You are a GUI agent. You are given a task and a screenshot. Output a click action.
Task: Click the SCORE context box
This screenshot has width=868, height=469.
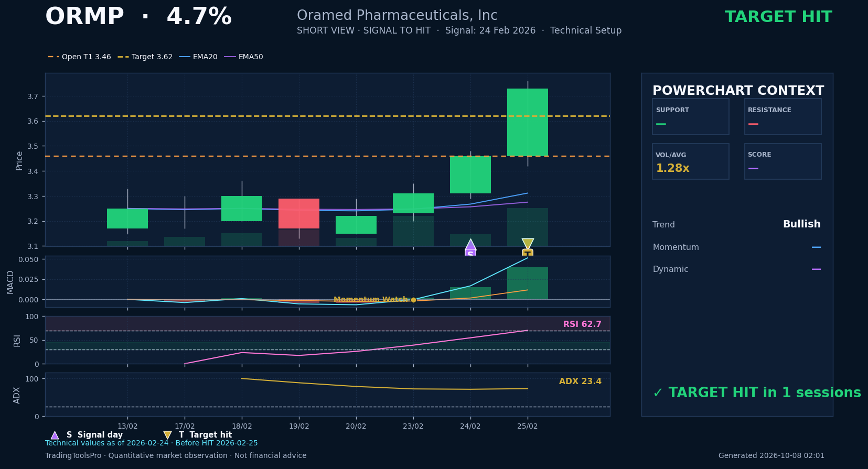point(783,161)
